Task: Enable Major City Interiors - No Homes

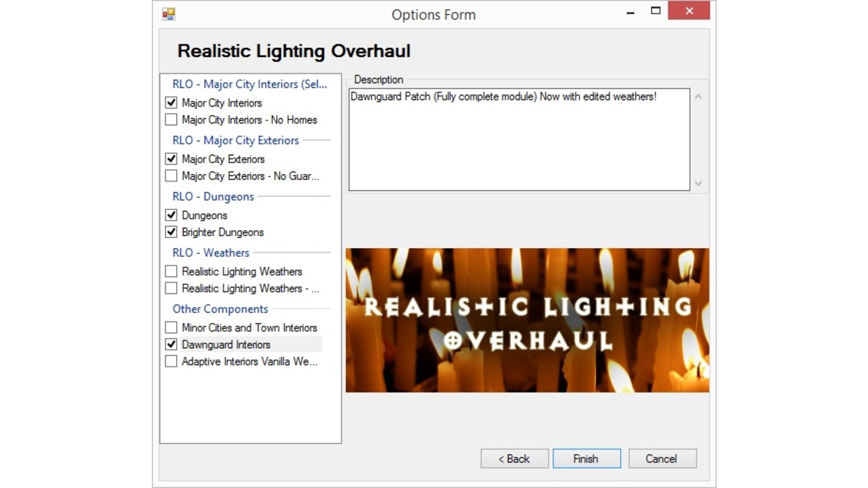Action: (171, 120)
